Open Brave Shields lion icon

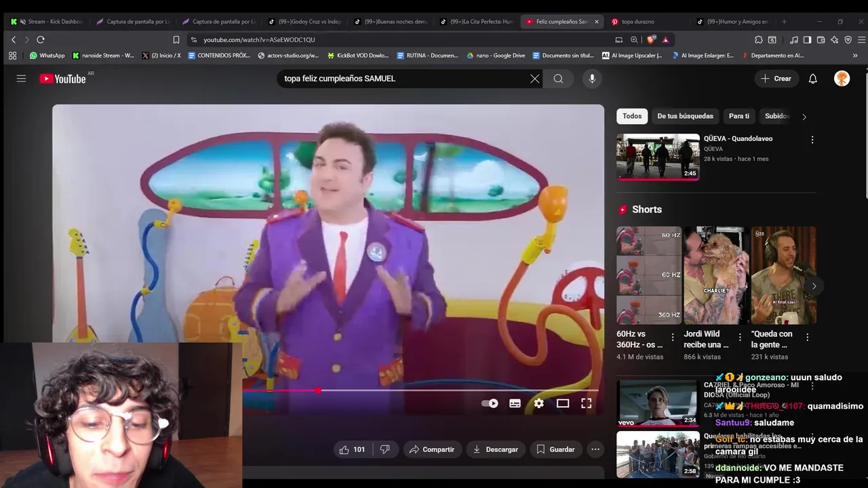point(651,40)
